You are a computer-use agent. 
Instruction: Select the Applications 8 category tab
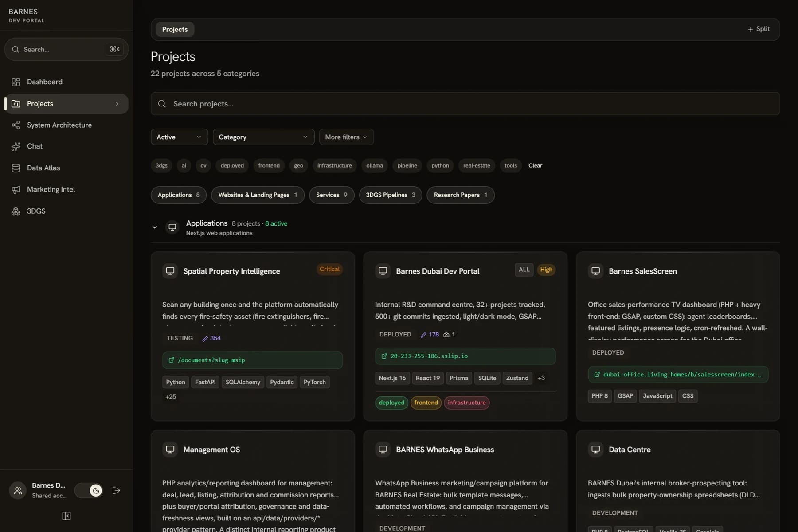coord(179,195)
